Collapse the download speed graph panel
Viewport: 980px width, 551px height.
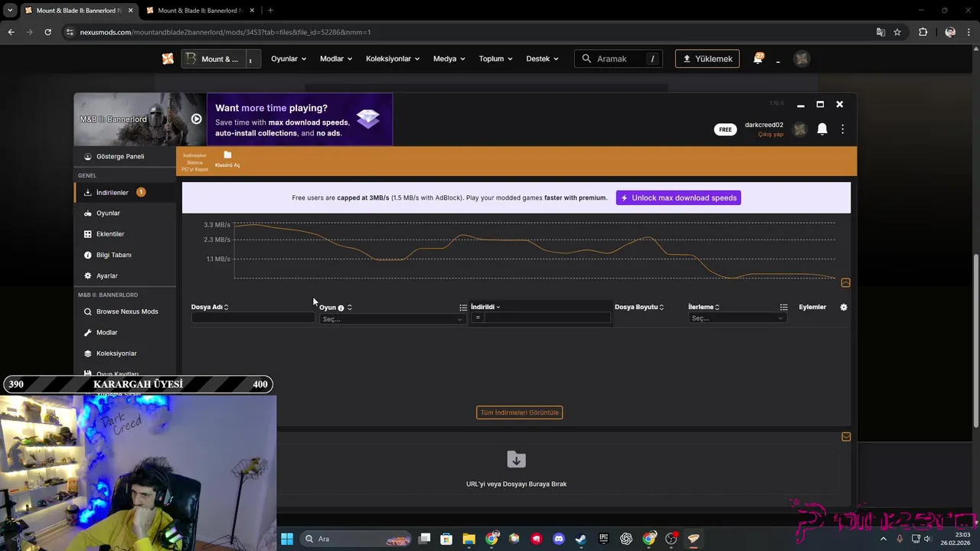[x=845, y=282]
